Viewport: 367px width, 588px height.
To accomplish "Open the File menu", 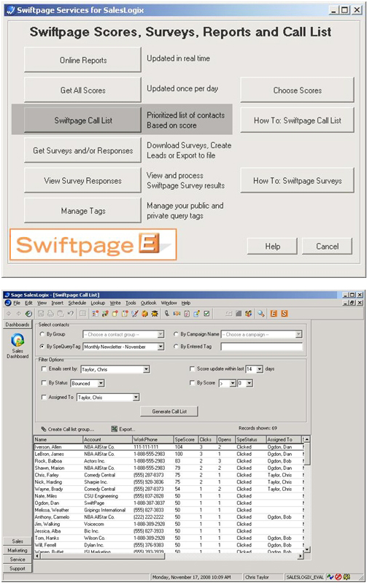I will coord(17,303).
